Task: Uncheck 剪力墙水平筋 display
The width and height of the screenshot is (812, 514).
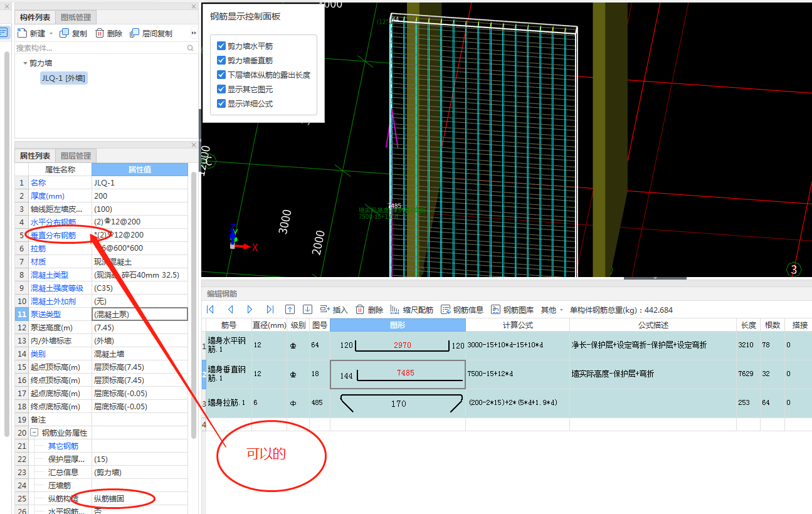Action: (x=221, y=46)
